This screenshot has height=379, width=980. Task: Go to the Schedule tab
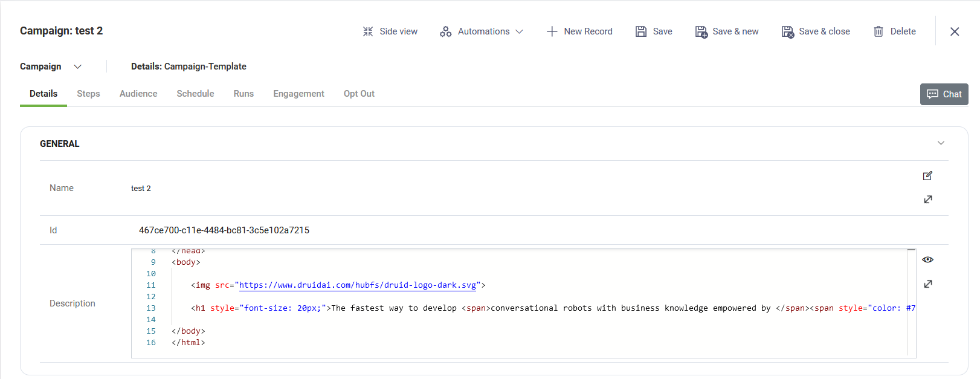pyautogui.click(x=195, y=94)
